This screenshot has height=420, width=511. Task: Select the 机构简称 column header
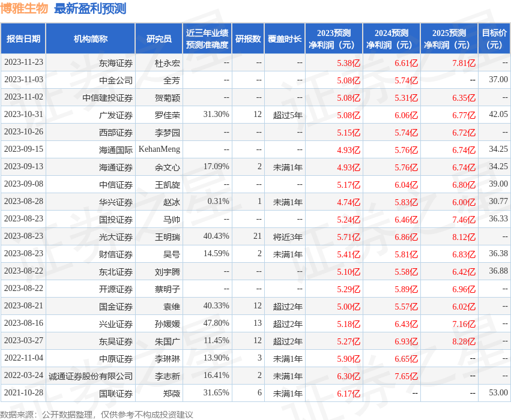pyautogui.click(x=90, y=39)
